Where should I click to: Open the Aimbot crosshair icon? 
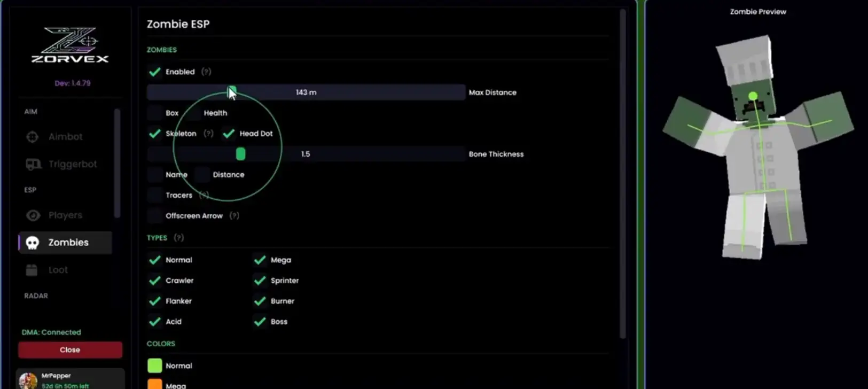33,137
